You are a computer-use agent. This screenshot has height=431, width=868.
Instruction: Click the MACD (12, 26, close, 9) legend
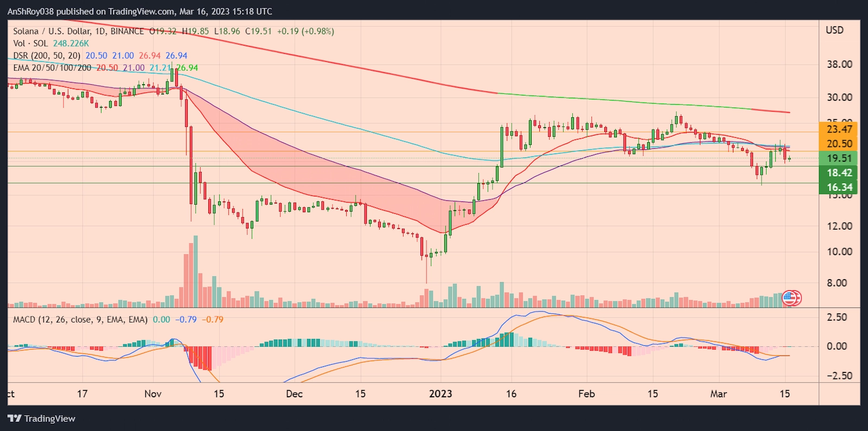(x=80, y=320)
